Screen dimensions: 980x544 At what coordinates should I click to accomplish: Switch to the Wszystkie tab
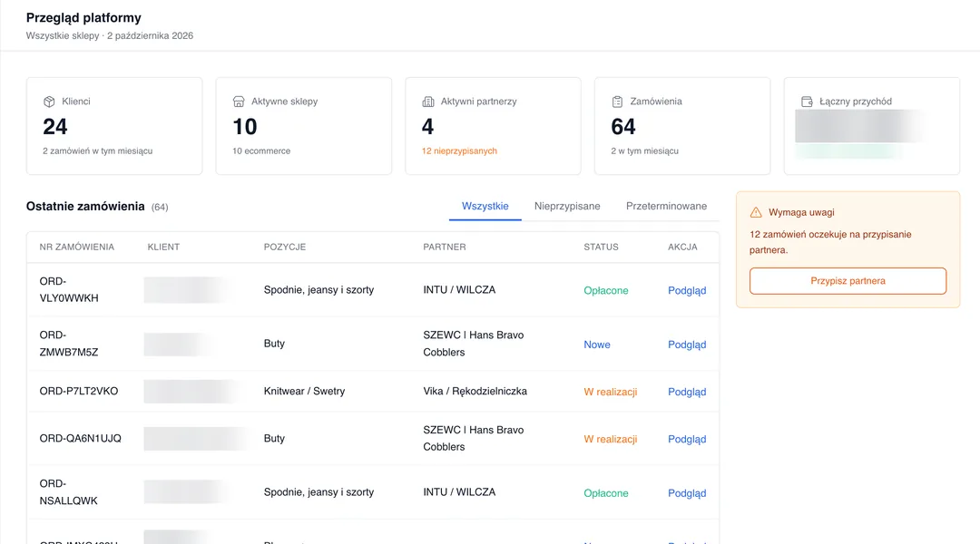coord(485,206)
